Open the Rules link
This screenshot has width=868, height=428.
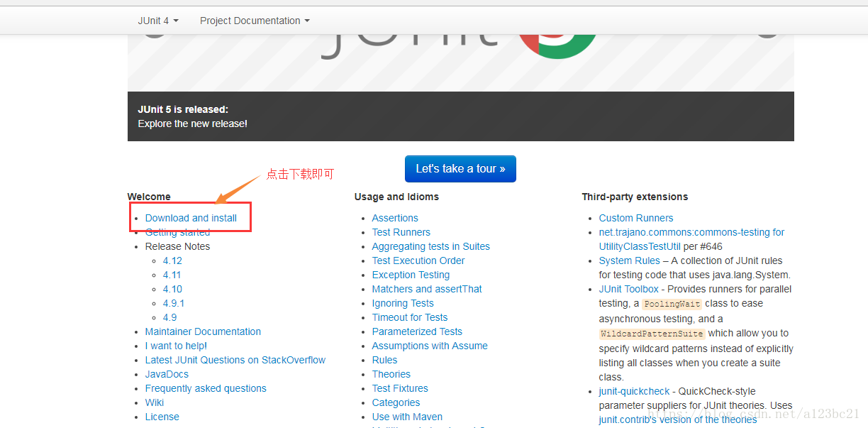click(385, 360)
